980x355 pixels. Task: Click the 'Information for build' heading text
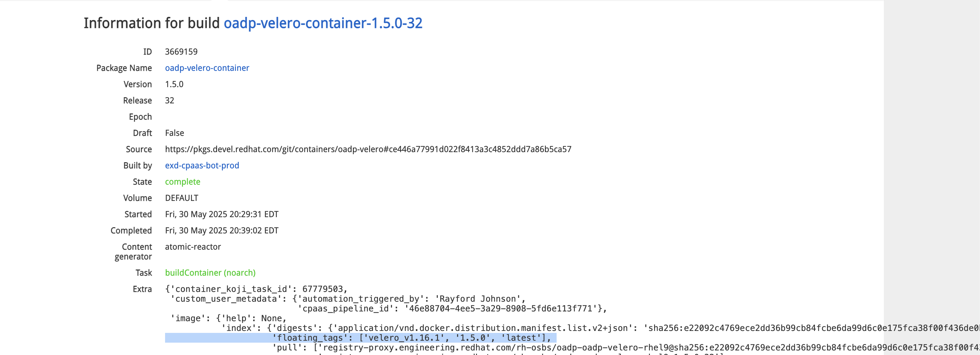click(x=151, y=23)
